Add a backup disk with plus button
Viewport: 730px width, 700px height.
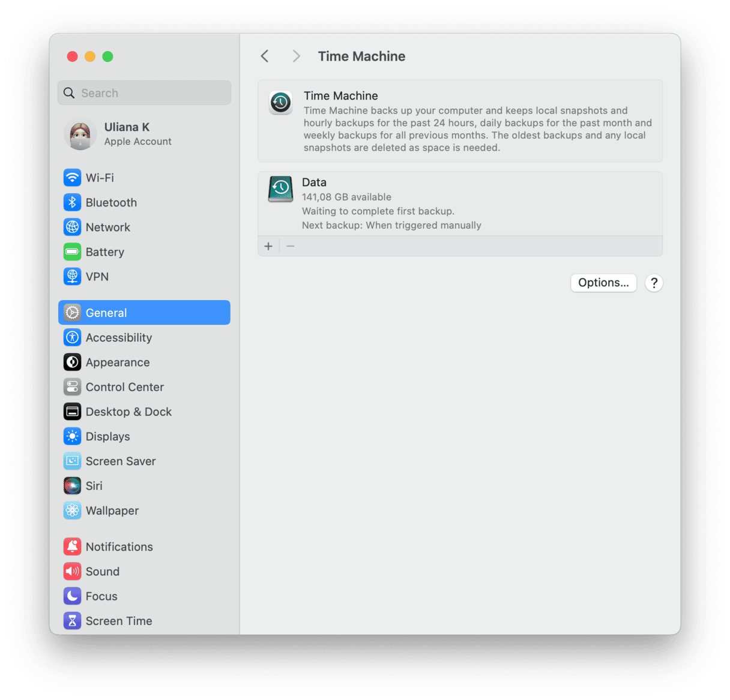pyautogui.click(x=268, y=246)
